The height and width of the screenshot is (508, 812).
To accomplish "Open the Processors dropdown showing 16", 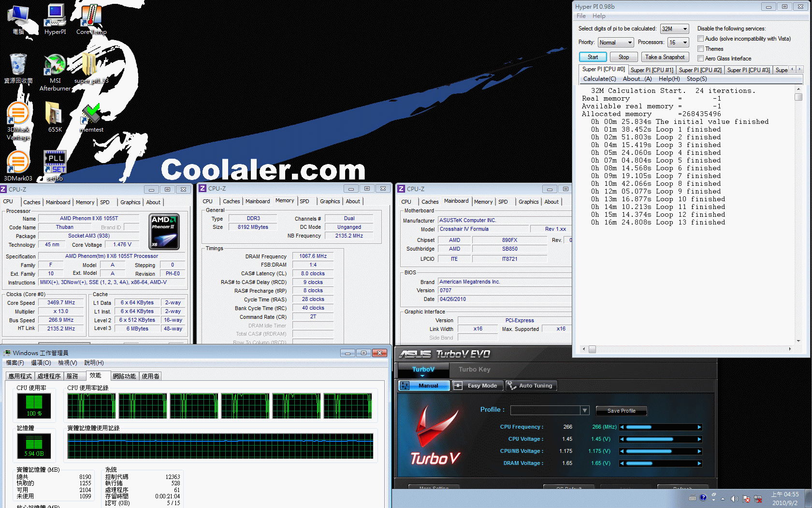I will [678, 43].
